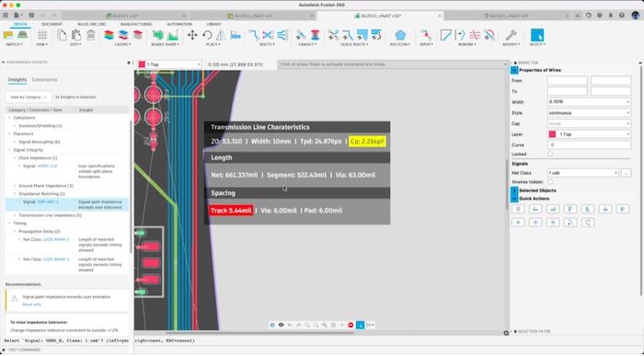Screen dimensions: 644x356
Task: Toggle the grid View icon
Action: click(42, 35)
